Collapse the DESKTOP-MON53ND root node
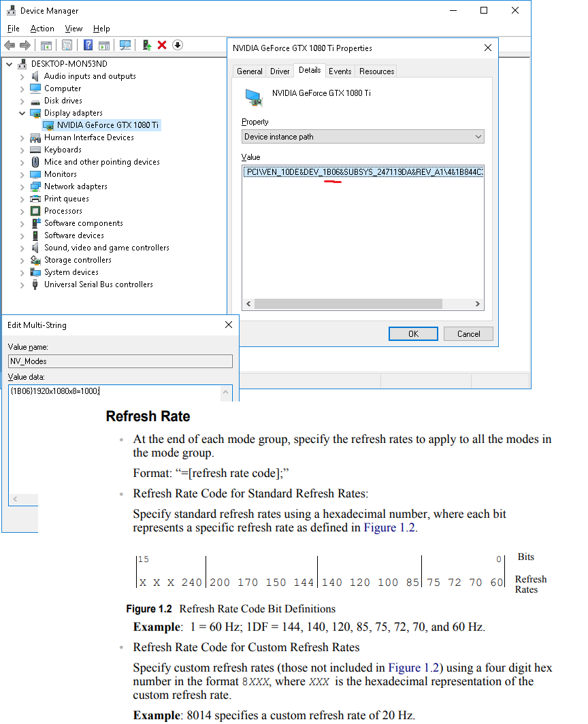The image size is (588, 724). pos(10,64)
